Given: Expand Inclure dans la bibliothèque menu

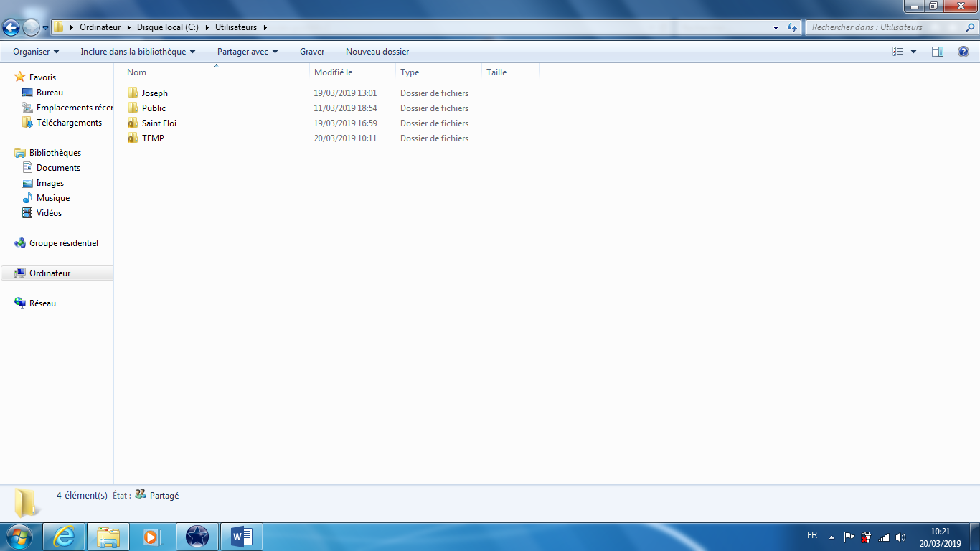Looking at the screenshot, I should (138, 52).
